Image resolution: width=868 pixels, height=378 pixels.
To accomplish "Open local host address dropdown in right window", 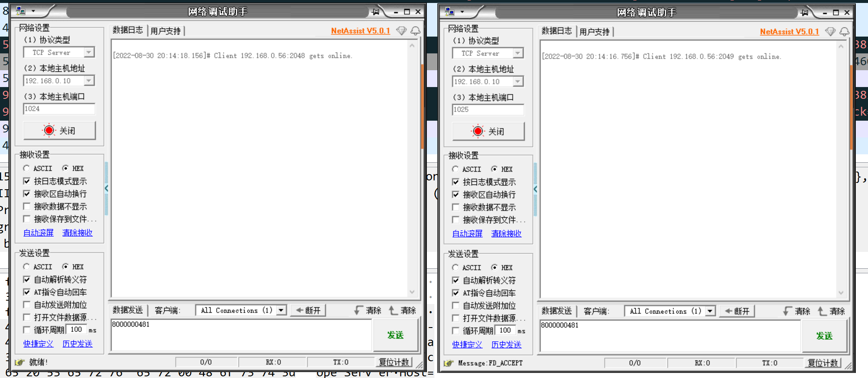I will 518,82.
